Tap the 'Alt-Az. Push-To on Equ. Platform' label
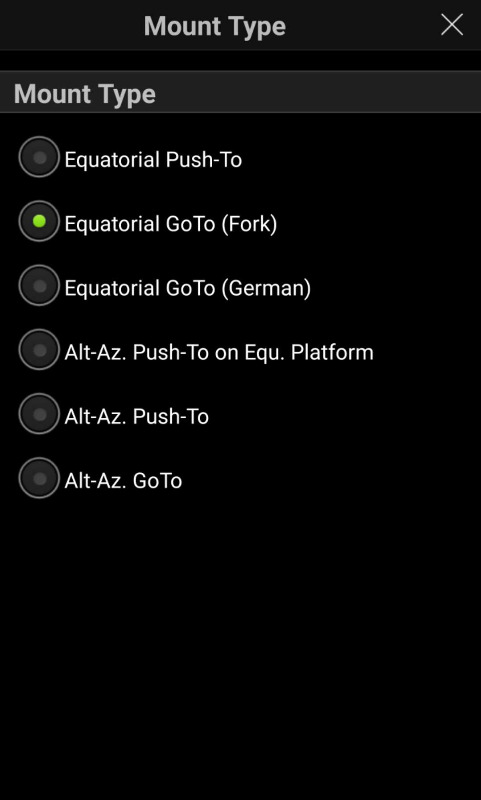 (219, 353)
